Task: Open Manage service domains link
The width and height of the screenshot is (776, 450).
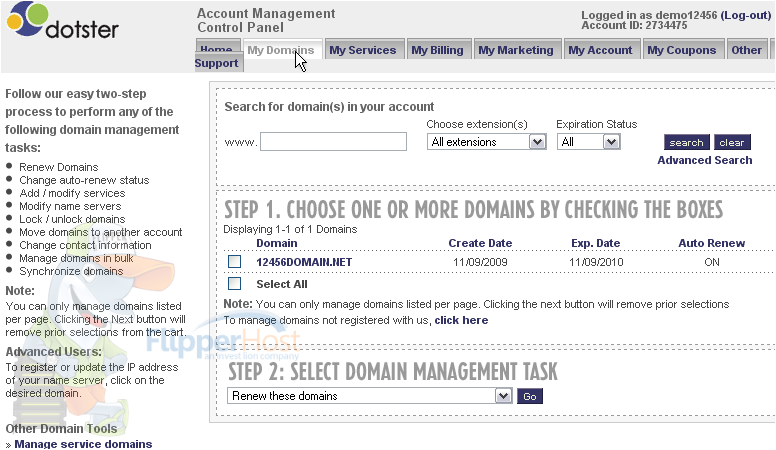Action: 83,444
